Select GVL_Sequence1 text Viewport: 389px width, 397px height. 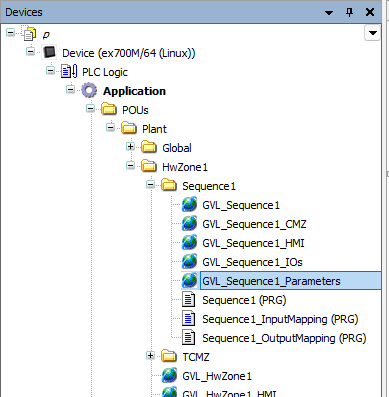click(241, 205)
